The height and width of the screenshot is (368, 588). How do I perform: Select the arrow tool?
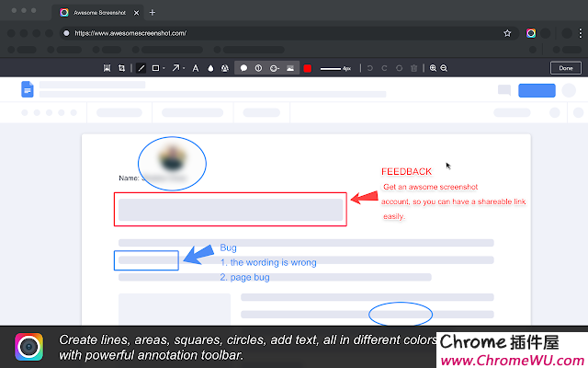point(175,68)
